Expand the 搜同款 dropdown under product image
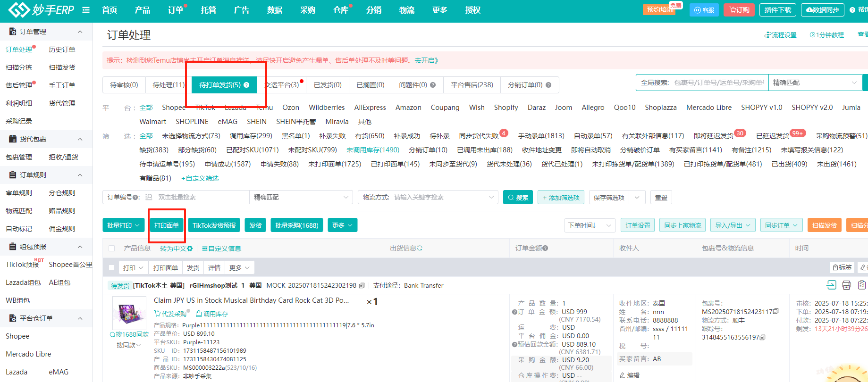868x382 pixels. click(x=129, y=345)
